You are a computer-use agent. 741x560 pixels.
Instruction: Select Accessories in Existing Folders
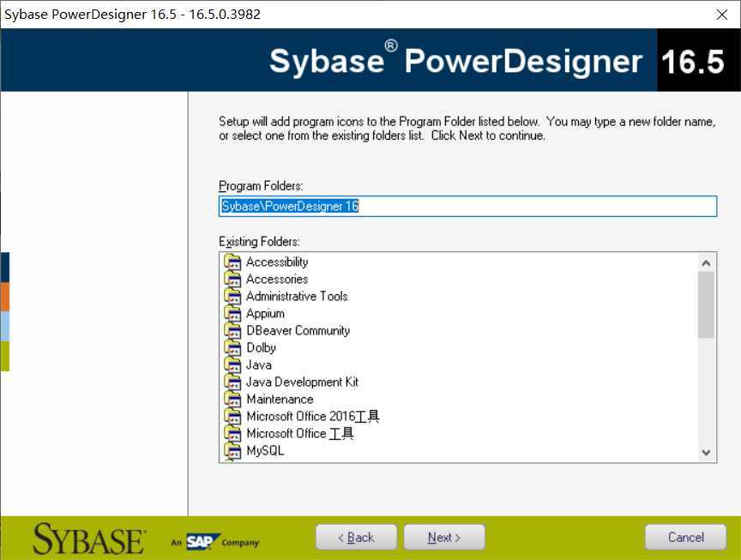tap(277, 280)
